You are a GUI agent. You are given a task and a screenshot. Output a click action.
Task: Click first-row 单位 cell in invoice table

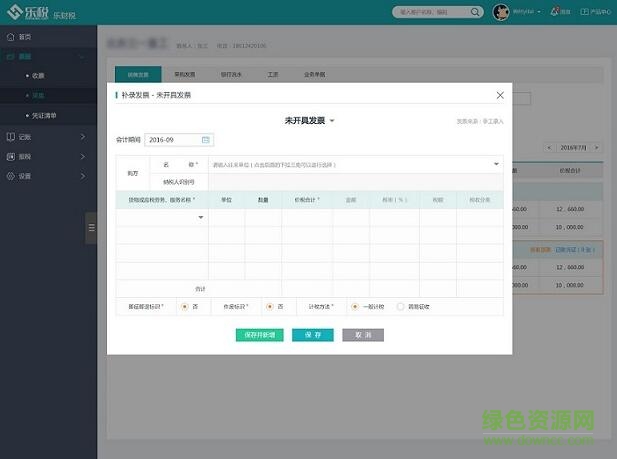tap(226, 217)
